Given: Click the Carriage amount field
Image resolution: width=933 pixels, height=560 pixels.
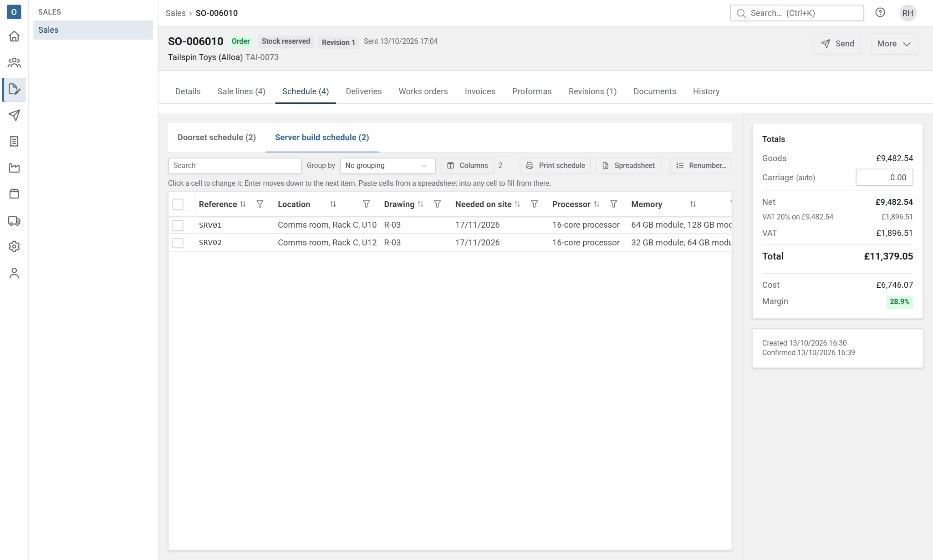Looking at the screenshot, I should coord(884,178).
